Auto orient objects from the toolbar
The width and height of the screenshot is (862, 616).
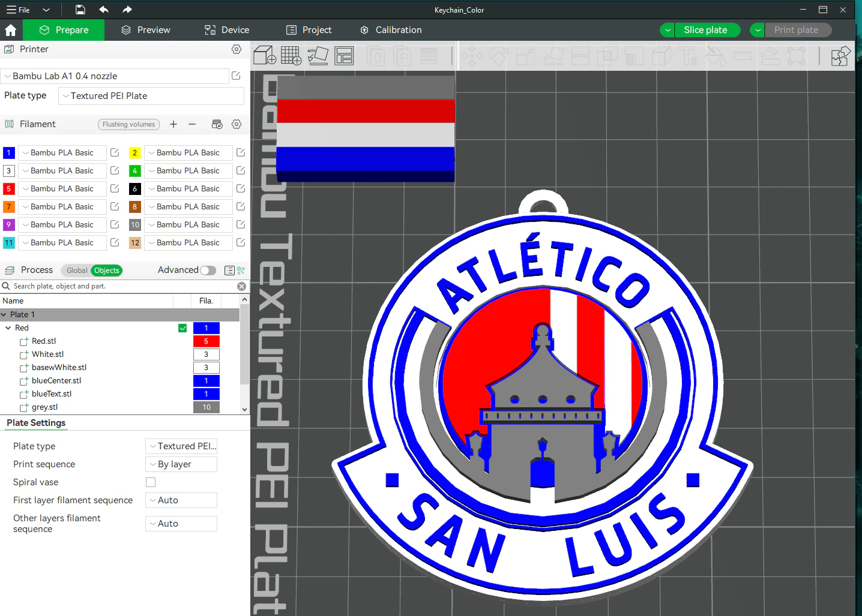pos(318,56)
